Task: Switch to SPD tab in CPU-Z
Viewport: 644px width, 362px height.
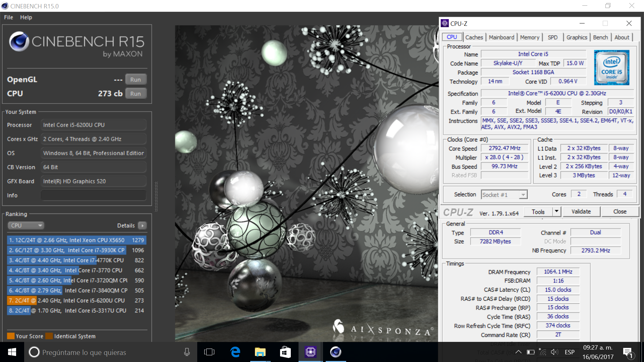Action: point(553,37)
